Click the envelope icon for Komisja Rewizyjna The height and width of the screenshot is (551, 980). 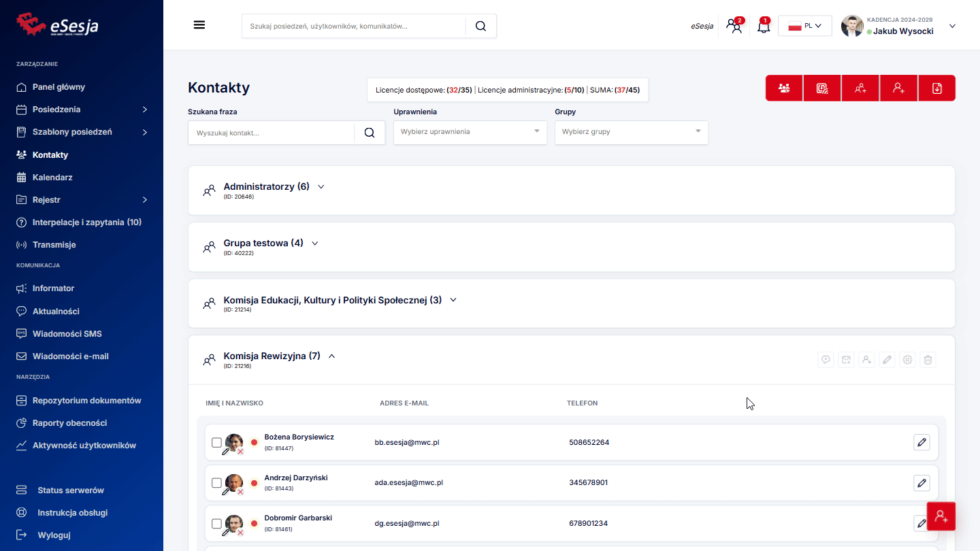(x=846, y=360)
